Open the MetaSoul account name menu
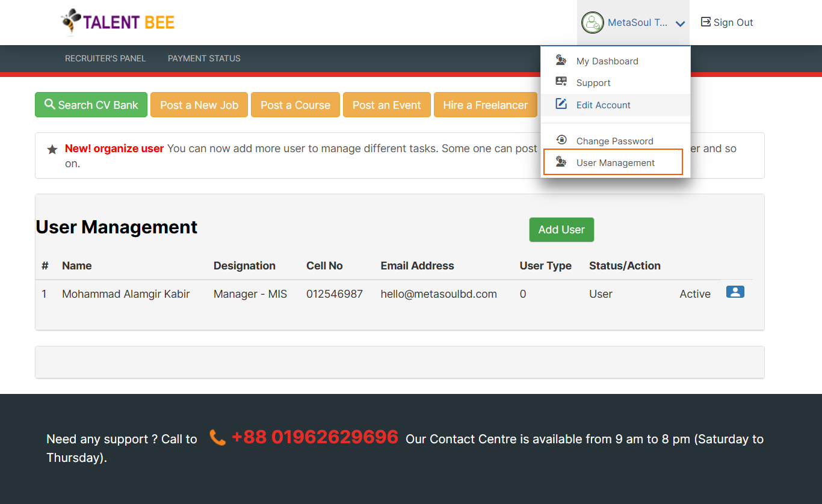Image resolution: width=822 pixels, height=504 pixels. [x=637, y=23]
